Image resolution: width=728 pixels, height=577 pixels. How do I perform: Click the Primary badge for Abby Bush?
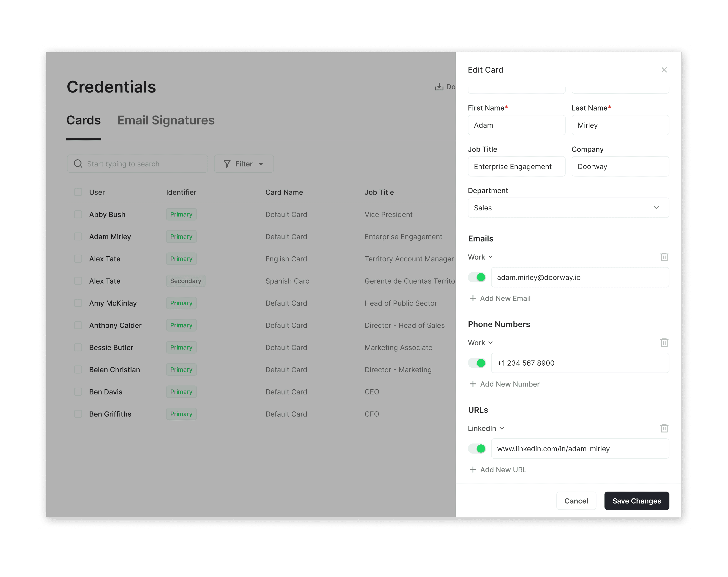point(181,215)
